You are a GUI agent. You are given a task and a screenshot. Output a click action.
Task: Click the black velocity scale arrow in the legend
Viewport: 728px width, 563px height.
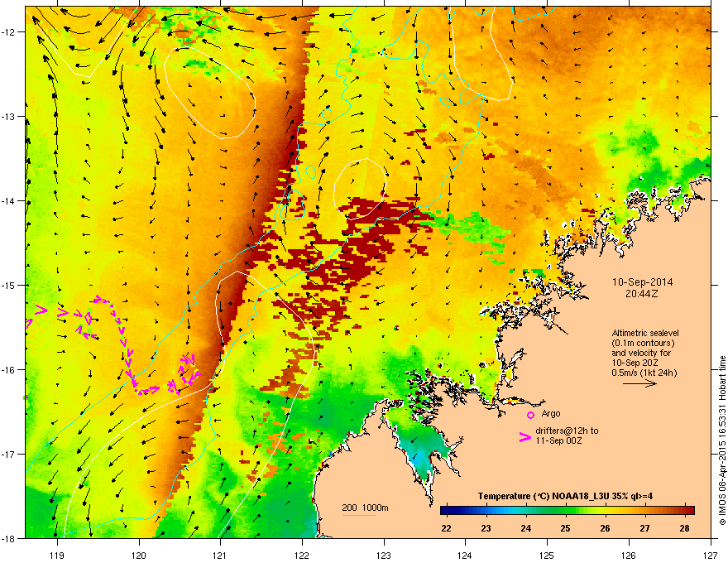(639, 383)
